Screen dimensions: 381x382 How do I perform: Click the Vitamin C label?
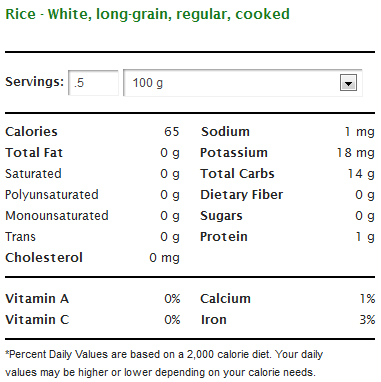click(x=37, y=320)
